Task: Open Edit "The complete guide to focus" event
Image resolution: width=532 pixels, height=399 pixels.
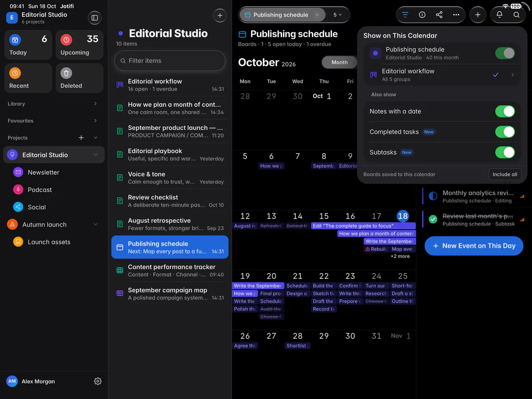Action: [x=364, y=226]
